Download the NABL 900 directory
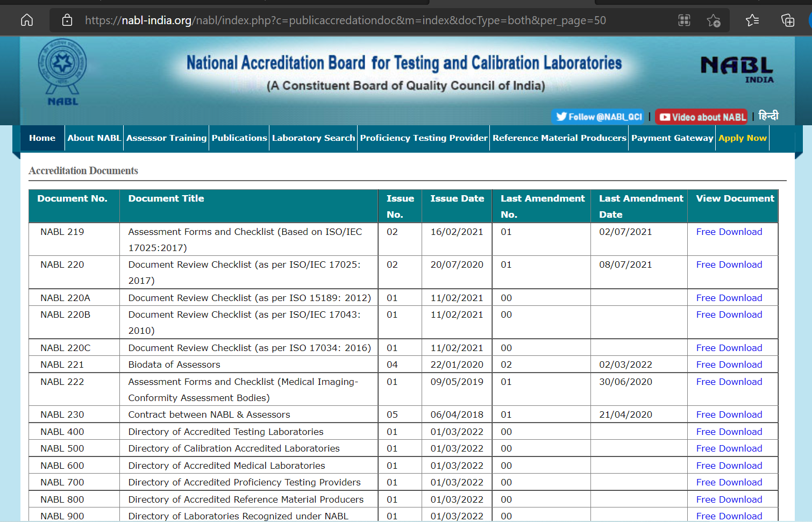 click(x=729, y=516)
